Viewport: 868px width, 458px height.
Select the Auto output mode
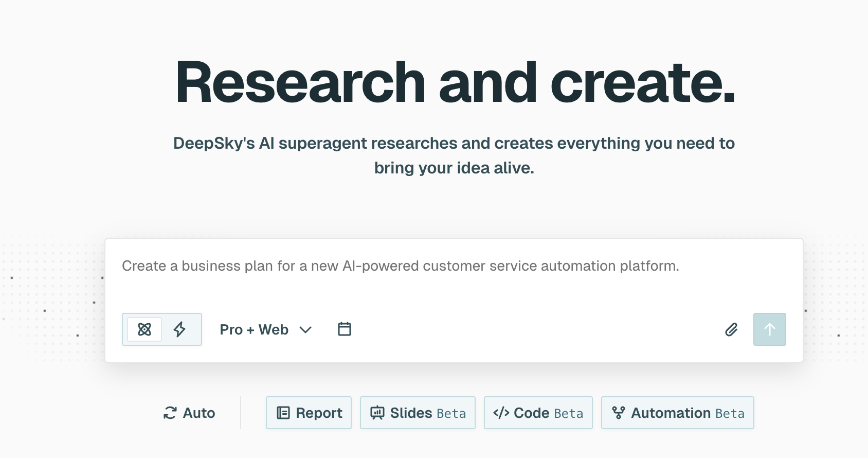coord(189,413)
